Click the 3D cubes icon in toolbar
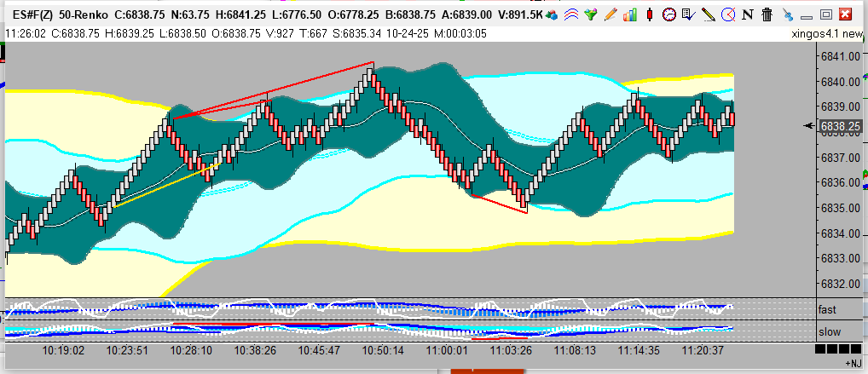The image size is (868, 374). (x=552, y=14)
